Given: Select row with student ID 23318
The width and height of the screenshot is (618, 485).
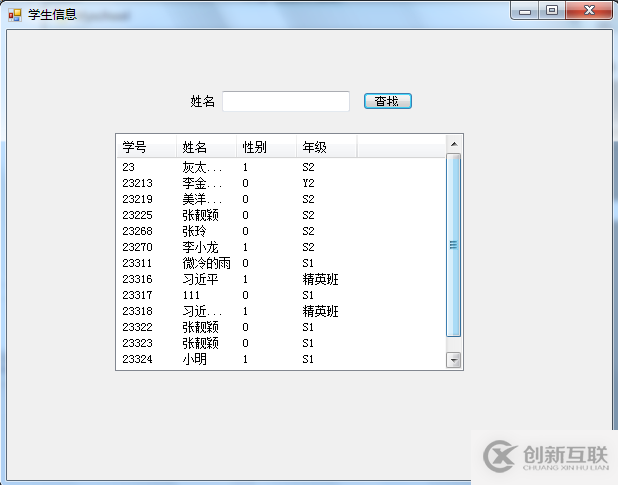Looking at the screenshot, I should pyautogui.click(x=281, y=311).
